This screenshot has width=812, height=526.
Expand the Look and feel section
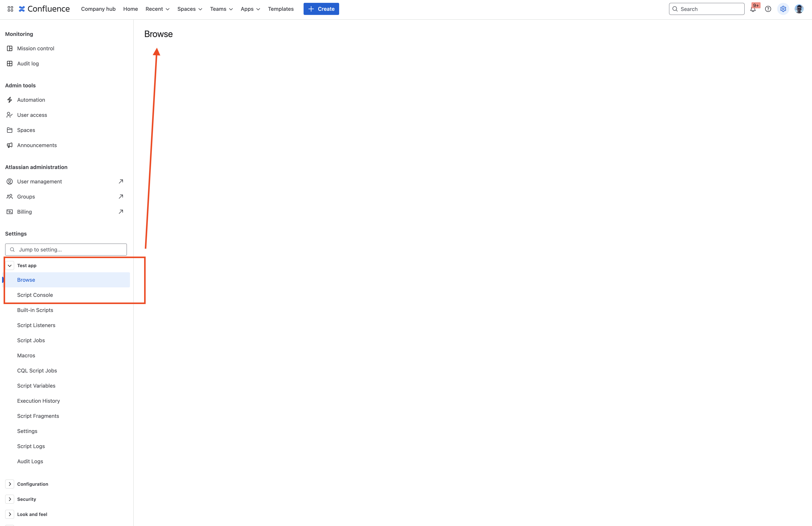(x=10, y=514)
